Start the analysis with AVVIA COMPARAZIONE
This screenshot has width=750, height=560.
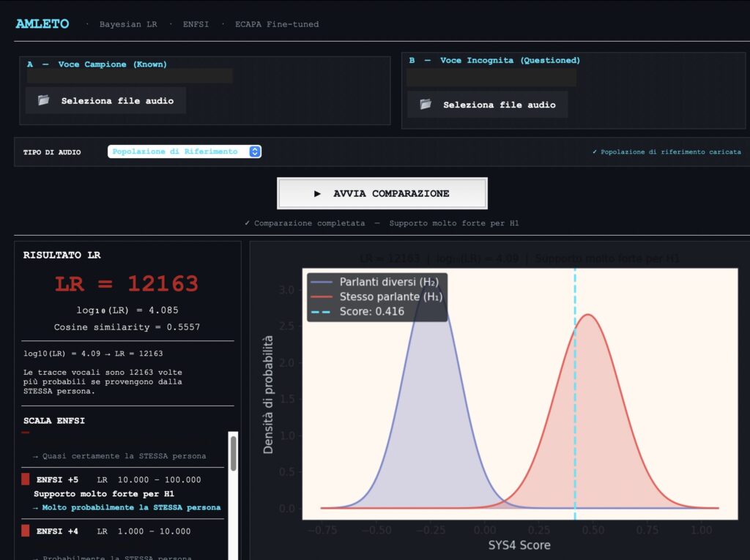[x=382, y=193]
